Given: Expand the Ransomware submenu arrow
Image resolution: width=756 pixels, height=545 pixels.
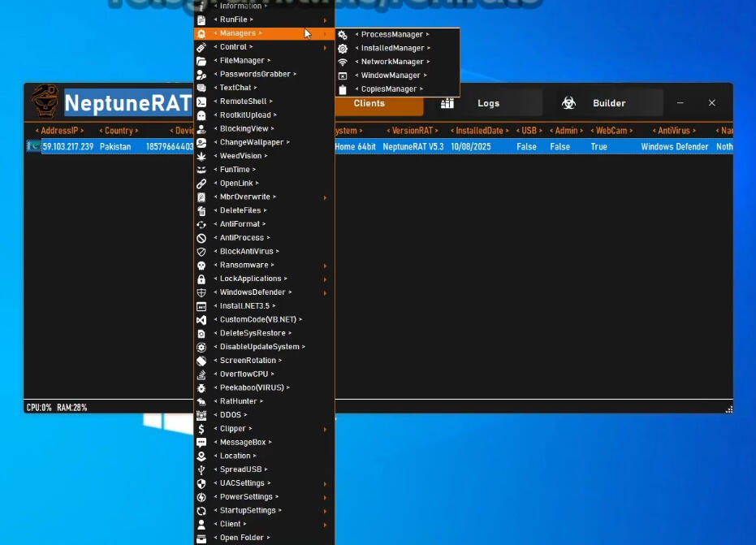Looking at the screenshot, I should [x=326, y=266].
